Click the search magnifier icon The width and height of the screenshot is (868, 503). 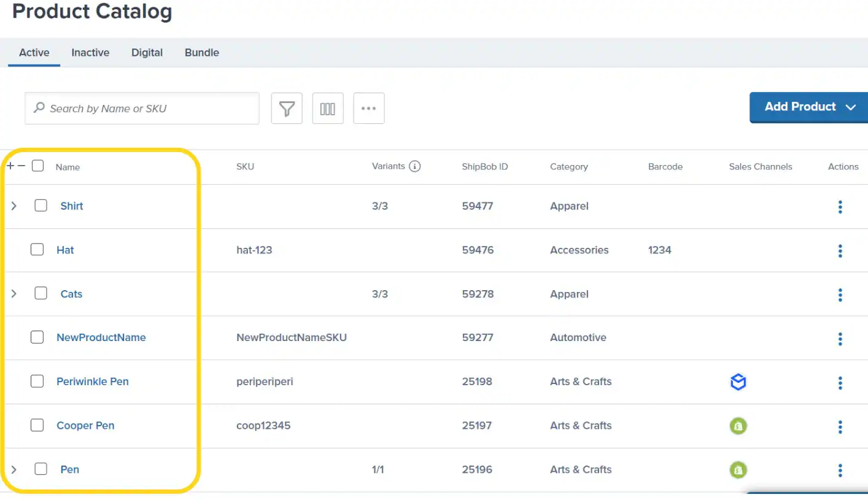[38, 107]
